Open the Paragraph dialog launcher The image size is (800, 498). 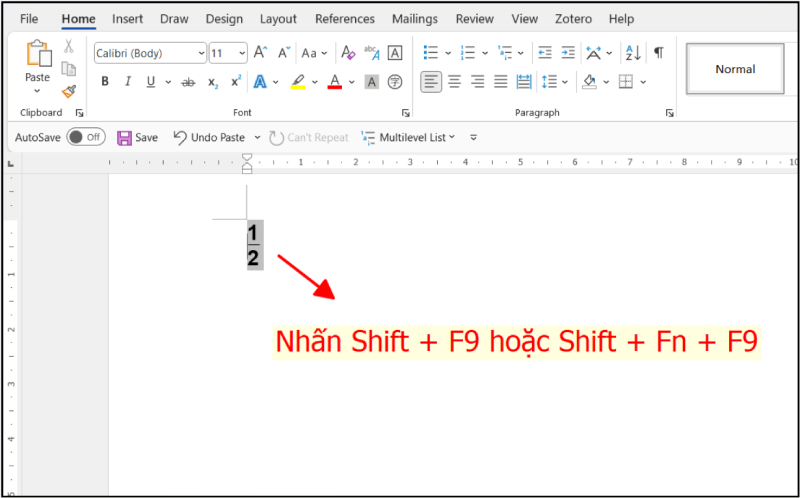pos(669,113)
